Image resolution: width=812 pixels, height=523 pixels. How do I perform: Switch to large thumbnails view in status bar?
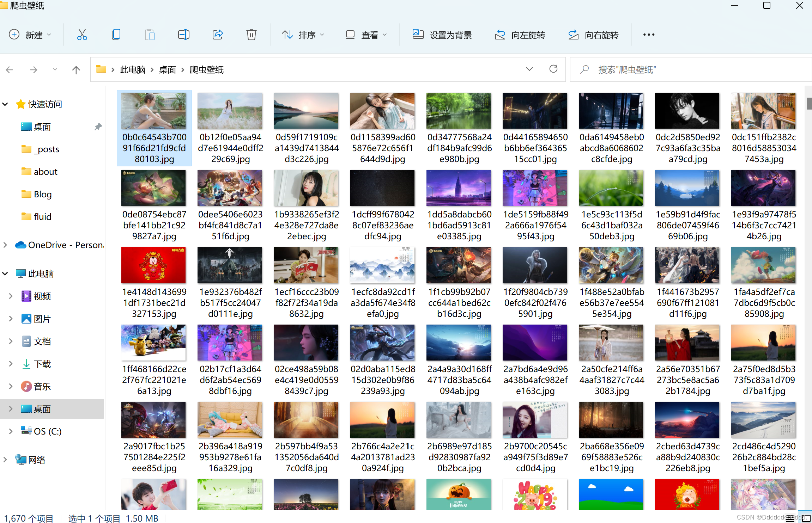[806, 518]
